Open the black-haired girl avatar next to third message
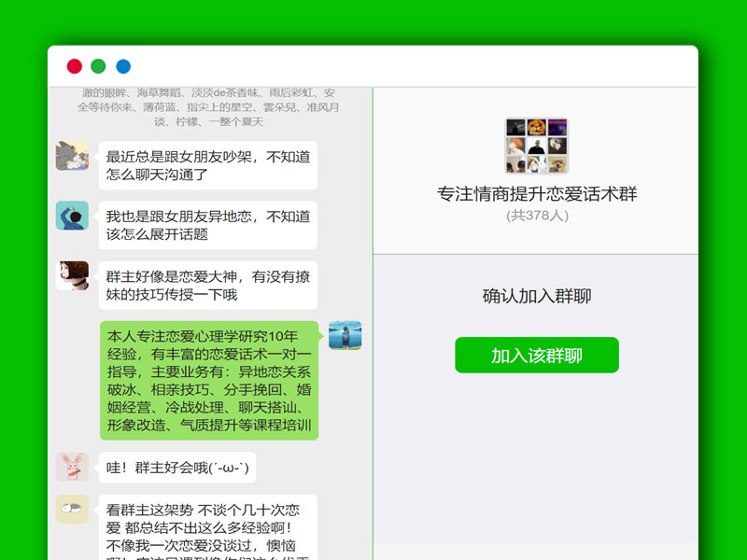This screenshot has height=560, width=747. (x=73, y=275)
